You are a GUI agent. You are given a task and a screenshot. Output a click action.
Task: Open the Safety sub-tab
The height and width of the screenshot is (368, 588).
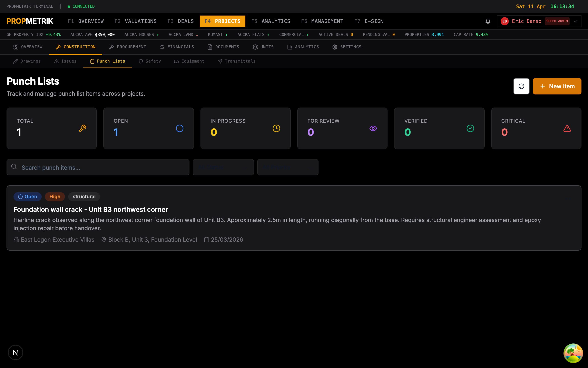[150, 61]
